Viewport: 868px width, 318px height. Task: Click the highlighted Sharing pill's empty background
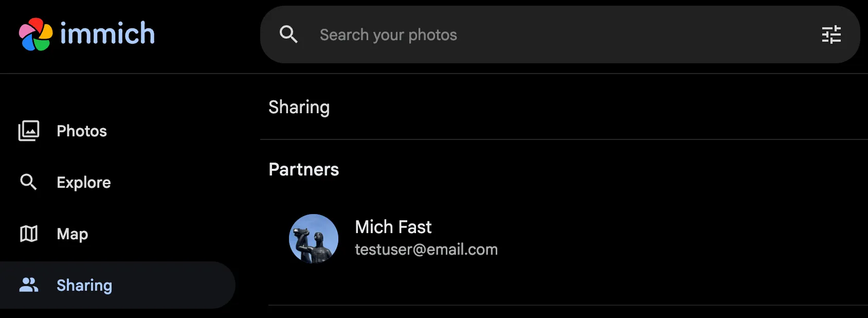[180, 285]
